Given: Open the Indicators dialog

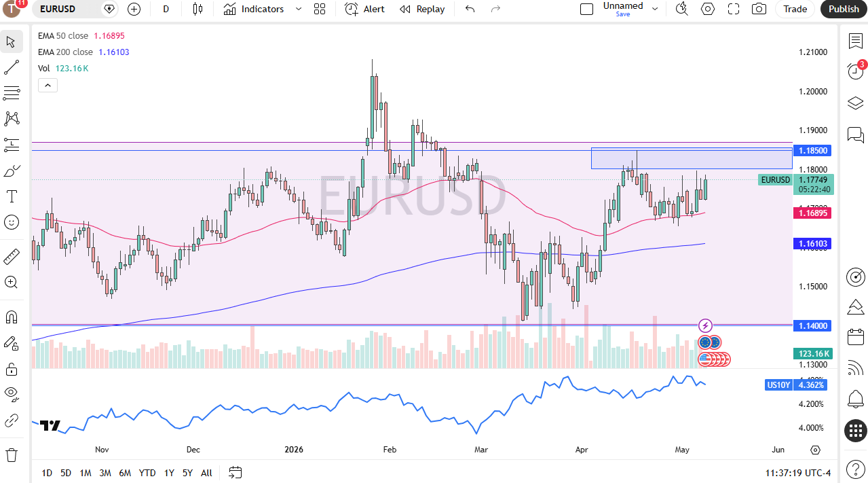Looking at the screenshot, I should tap(254, 9).
